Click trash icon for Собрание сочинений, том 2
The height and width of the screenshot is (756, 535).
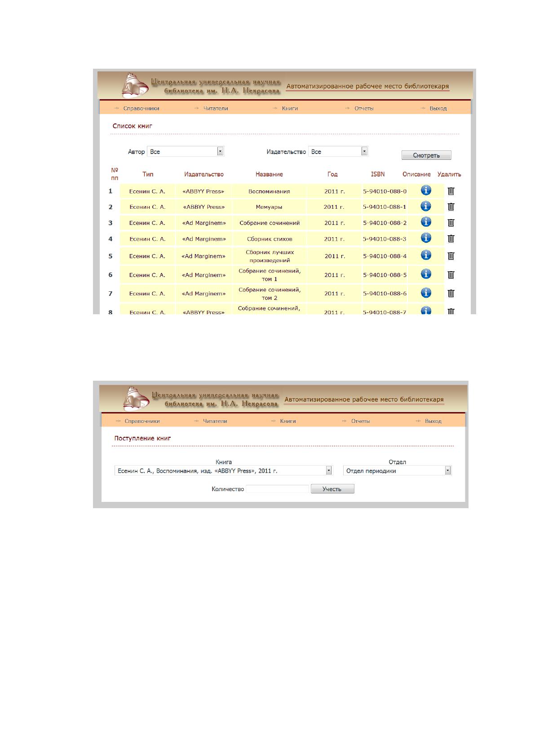451,294
